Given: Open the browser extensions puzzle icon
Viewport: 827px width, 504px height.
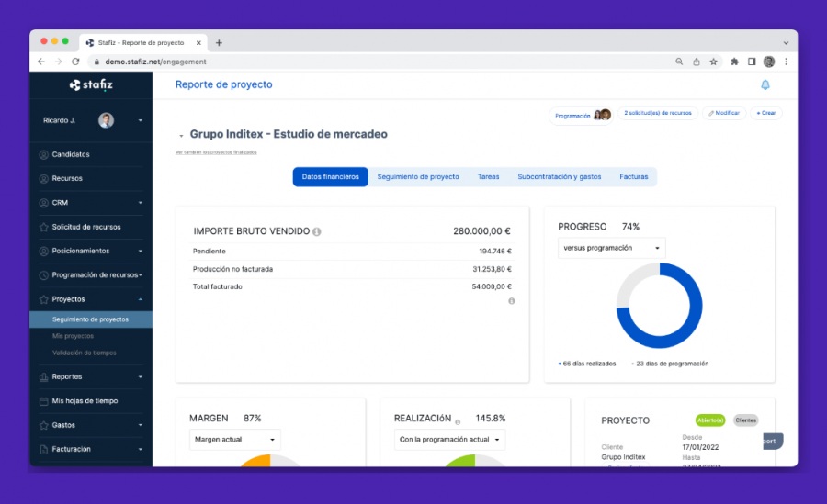Looking at the screenshot, I should click(734, 62).
